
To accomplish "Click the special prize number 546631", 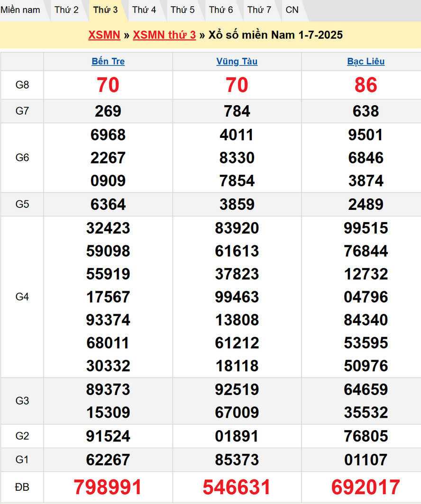I will 237,487.
